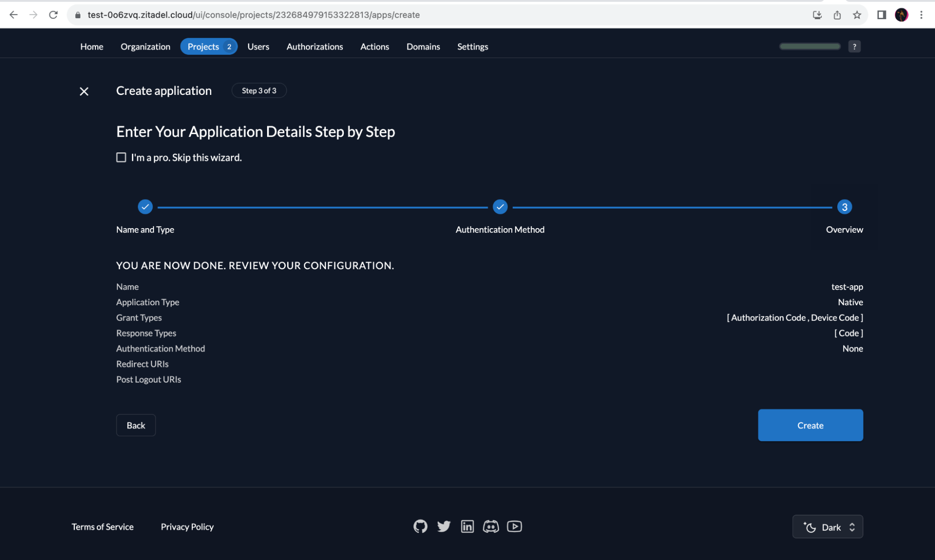Screen dimensions: 935x560
Task: Click the Organization navigation menu item
Action: [x=145, y=46]
